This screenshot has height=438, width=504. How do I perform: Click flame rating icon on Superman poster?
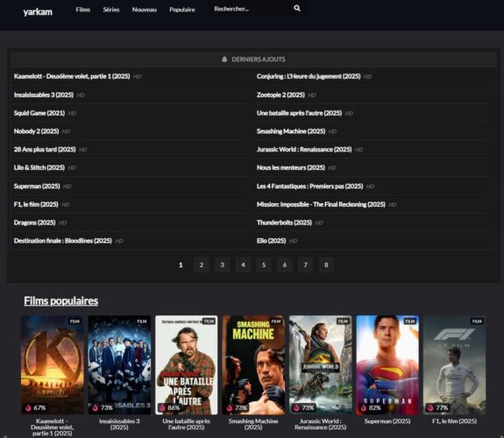364,408
